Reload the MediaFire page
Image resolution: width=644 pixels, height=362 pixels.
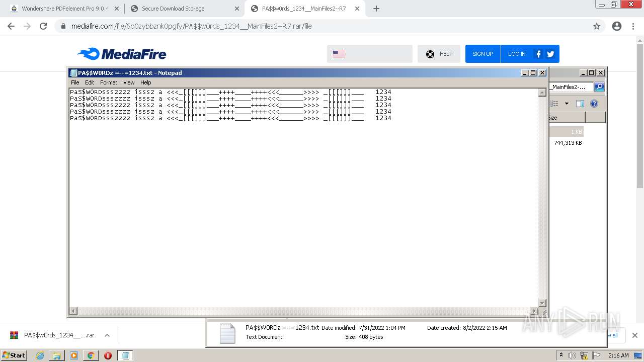click(43, 26)
